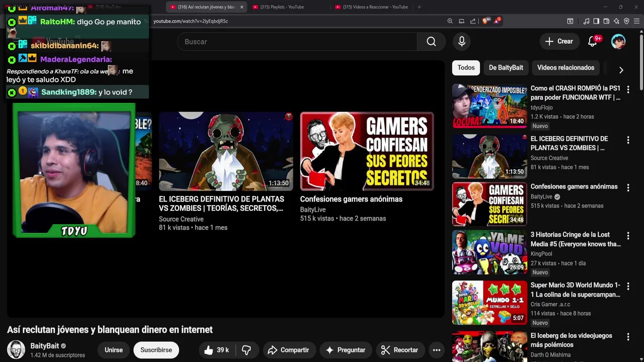Open options for 'El Iceberg de los videojuegos'

[x=628, y=336]
